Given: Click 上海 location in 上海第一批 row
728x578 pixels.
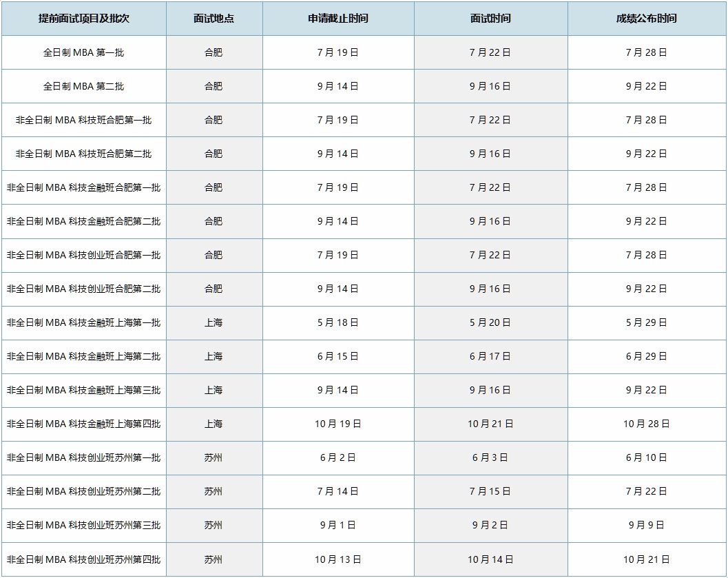Looking at the screenshot, I should (x=214, y=322).
